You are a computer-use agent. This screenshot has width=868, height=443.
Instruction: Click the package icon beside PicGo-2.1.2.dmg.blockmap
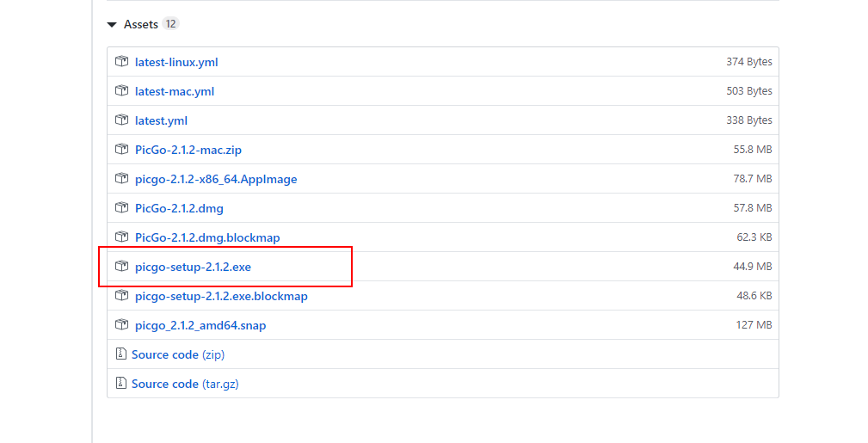[x=122, y=237]
